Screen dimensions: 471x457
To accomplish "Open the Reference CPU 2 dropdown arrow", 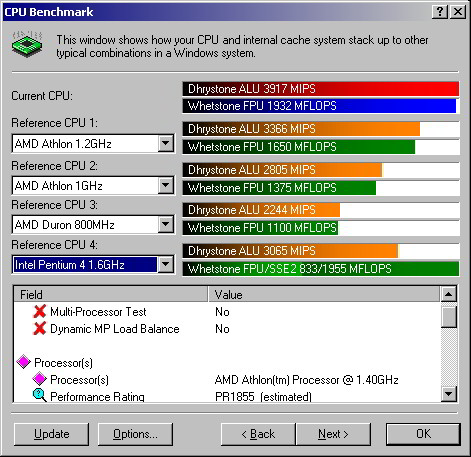I will click(166, 185).
